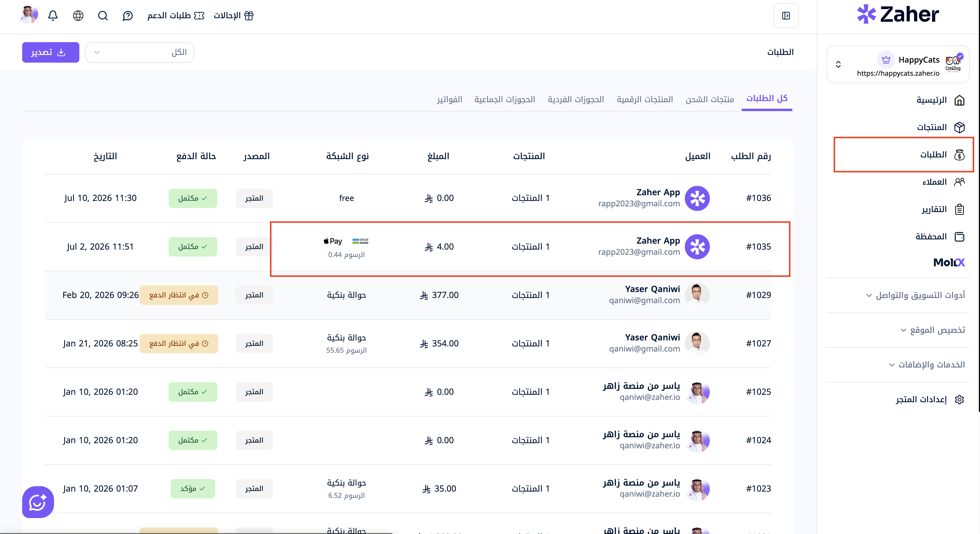Viewport: 980px width, 534px height.
Task: Click the gift icon beside الإحالات
Action: (249, 16)
